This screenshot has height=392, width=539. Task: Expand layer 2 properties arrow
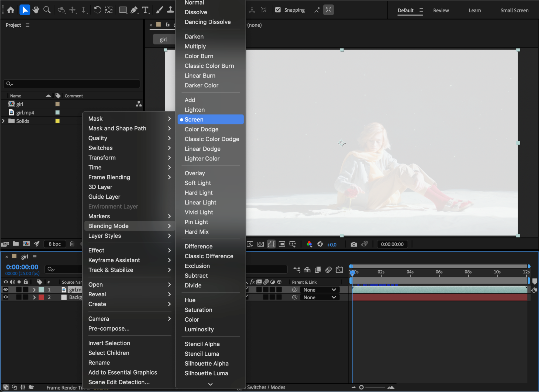[x=34, y=297]
